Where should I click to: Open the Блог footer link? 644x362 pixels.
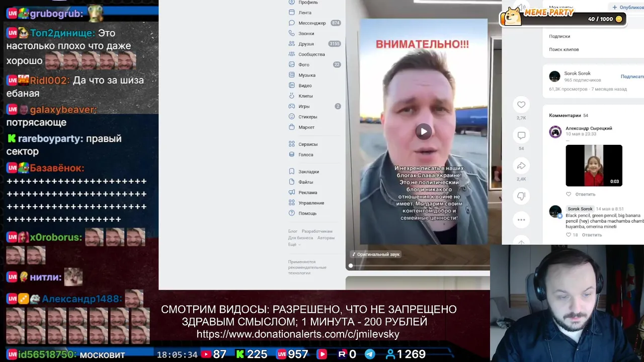click(292, 231)
